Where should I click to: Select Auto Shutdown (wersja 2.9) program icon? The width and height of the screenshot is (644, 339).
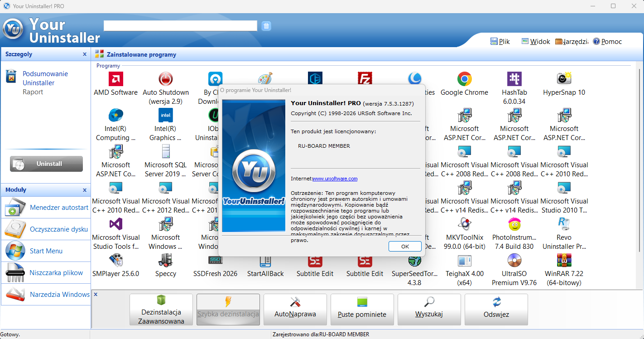165,79
